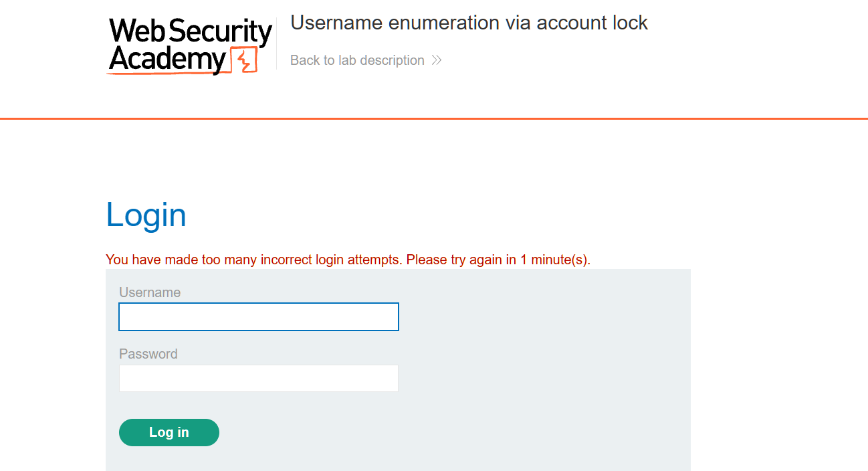Select the blue Login heading
Screen dimensions: 868x471
click(146, 215)
